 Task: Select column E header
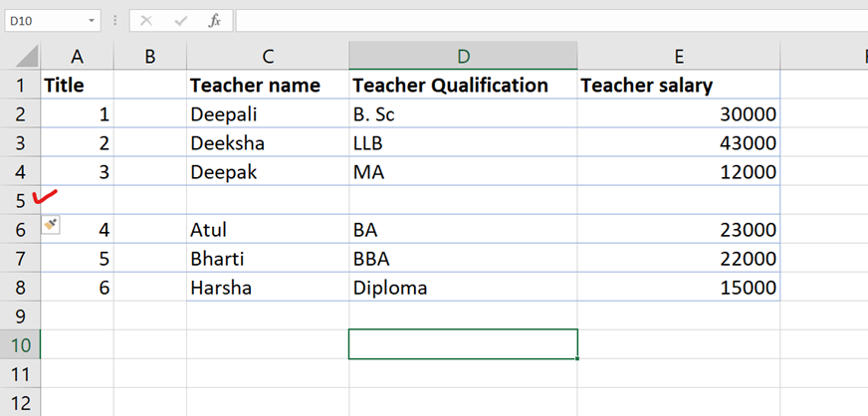678,56
